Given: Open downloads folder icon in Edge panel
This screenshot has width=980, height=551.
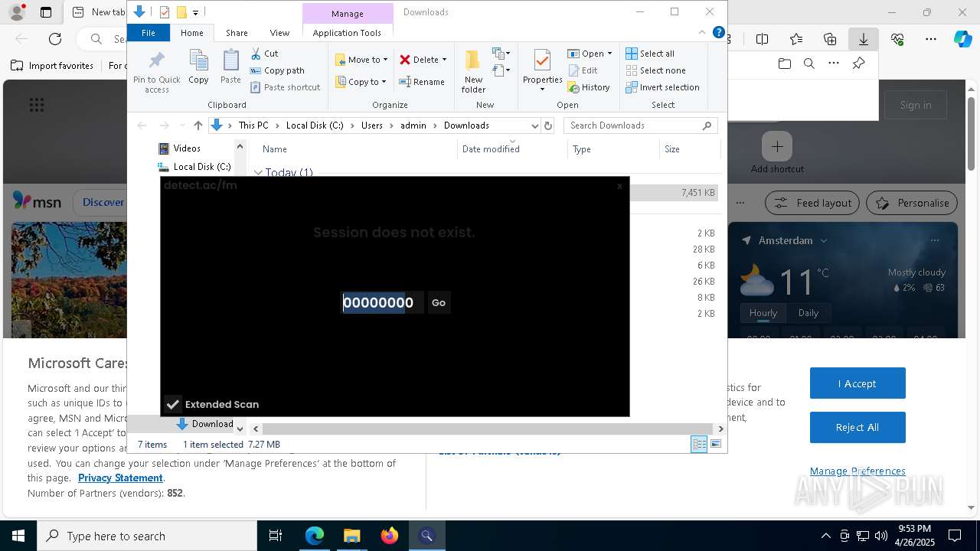Looking at the screenshot, I should pyautogui.click(x=784, y=64).
